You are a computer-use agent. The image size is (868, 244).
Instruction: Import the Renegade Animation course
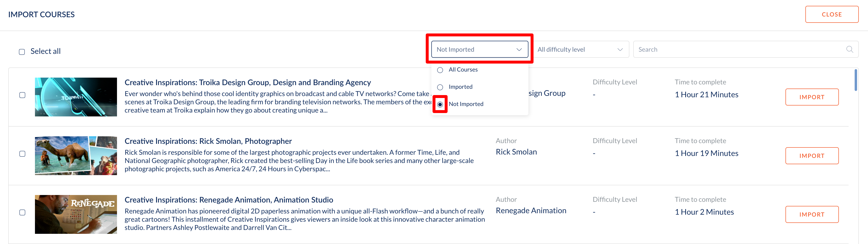812,214
